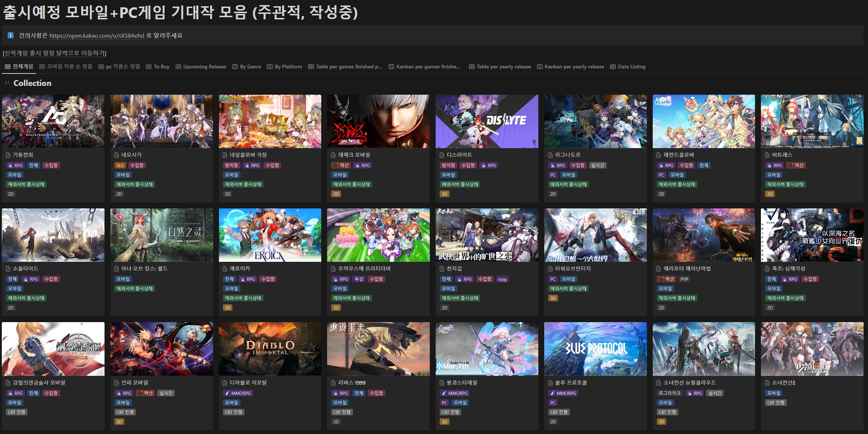Viewport: 868px width, 434px height.
Task: Go to the 신작게임 출시 일정 달력 link
Action: (x=54, y=53)
